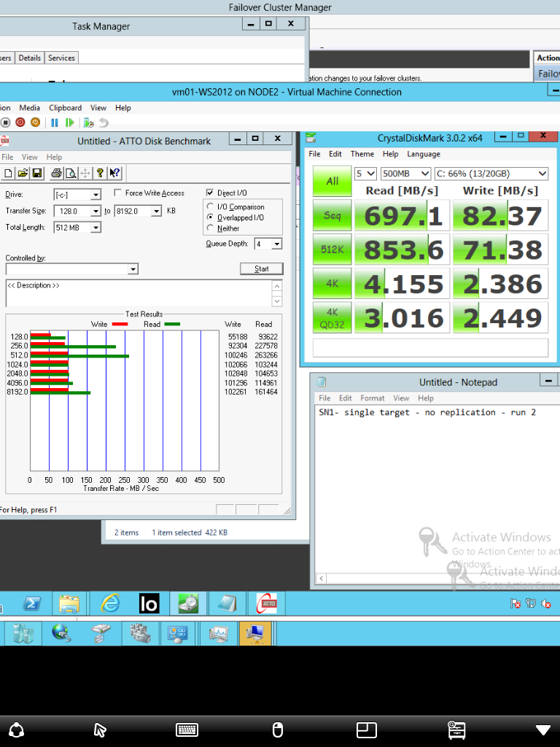
Task: Open the Theme menu in CrystalDiskMark
Action: tap(362, 154)
